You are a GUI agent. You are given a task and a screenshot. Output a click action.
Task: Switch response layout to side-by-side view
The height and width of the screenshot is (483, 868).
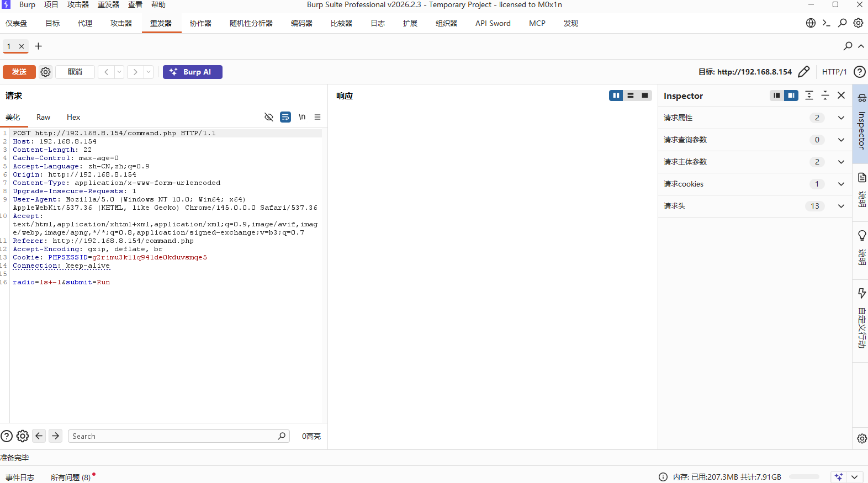616,95
